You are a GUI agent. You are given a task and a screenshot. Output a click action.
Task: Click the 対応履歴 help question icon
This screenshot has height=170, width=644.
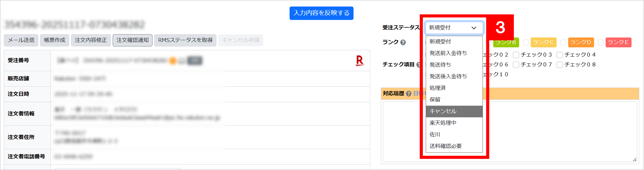click(x=408, y=94)
